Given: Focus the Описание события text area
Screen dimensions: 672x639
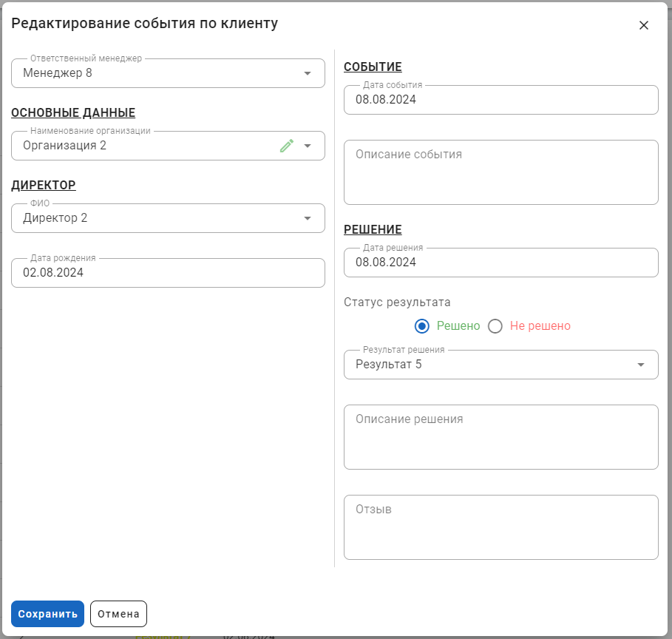Looking at the screenshot, I should [x=500, y=172].
